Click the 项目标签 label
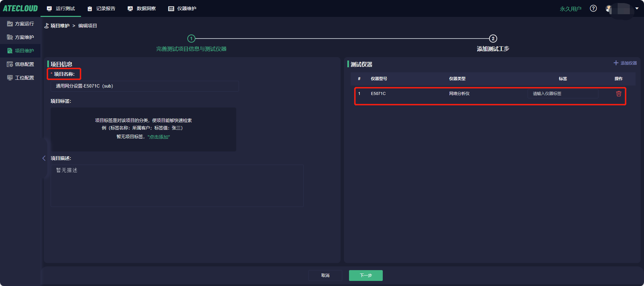The height and width of the screenshot is (286, 644). (61, 101)
